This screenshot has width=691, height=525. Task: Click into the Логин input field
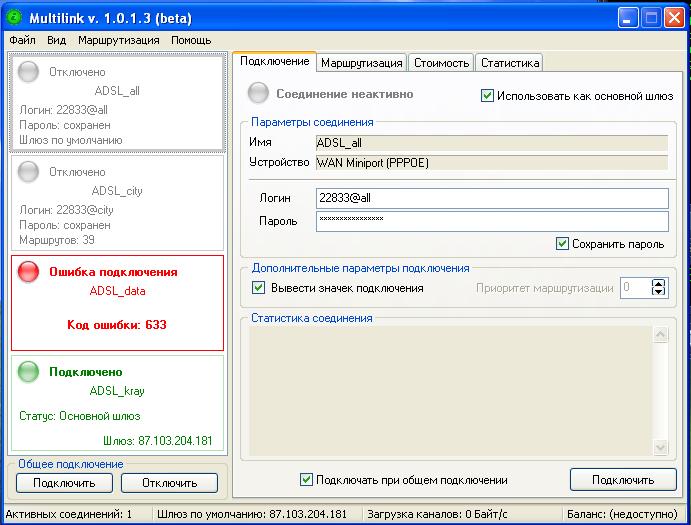pyautogui.click(x=491, y=198)
